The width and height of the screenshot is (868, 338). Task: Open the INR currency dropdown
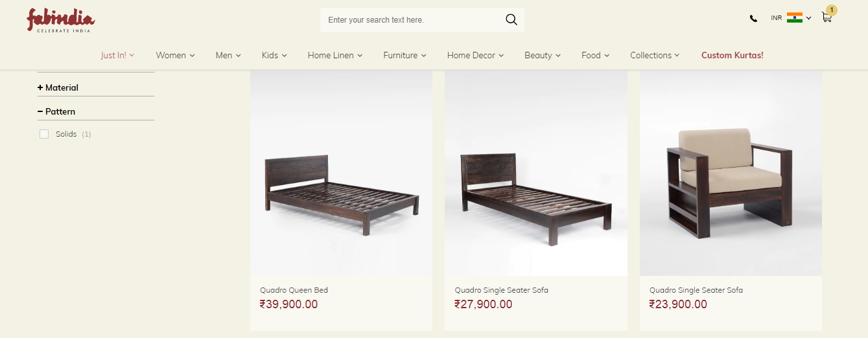click(x=791, y=18)
